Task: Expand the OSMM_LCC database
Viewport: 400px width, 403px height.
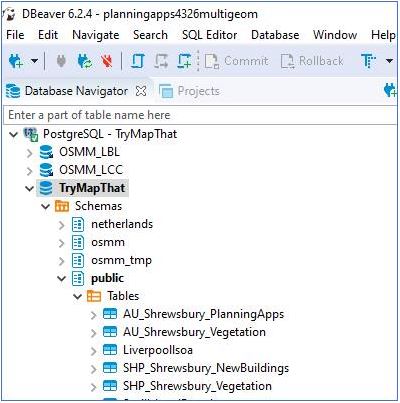Action: click(x=29, y=171)
